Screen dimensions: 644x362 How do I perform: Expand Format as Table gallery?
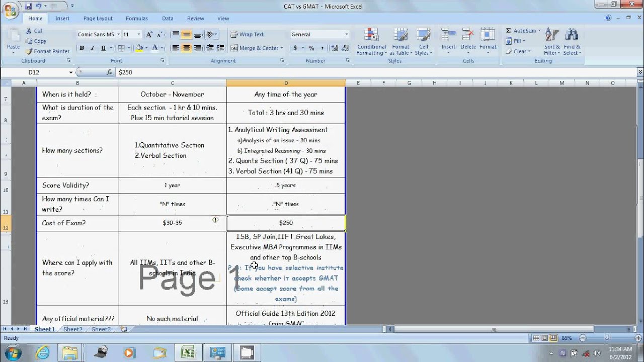(x=401, y=41)
